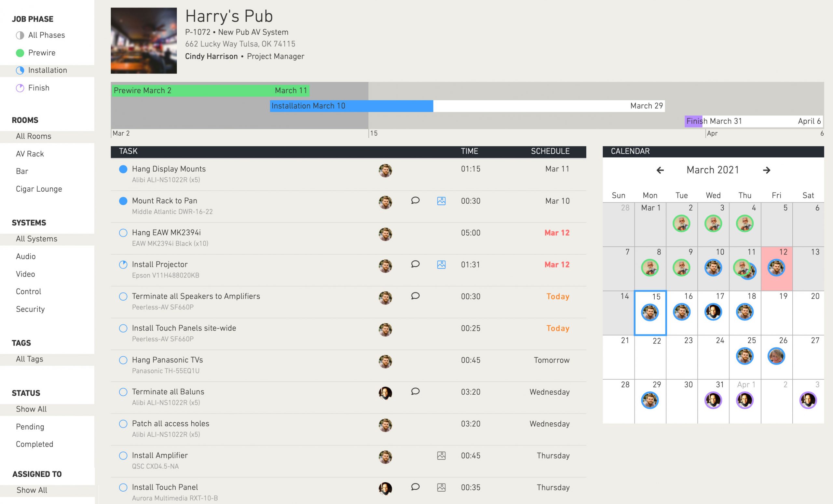This screenshot has height=504, width=833.
Task: Filter by Installation phase
Action: (x=47, y=70)
